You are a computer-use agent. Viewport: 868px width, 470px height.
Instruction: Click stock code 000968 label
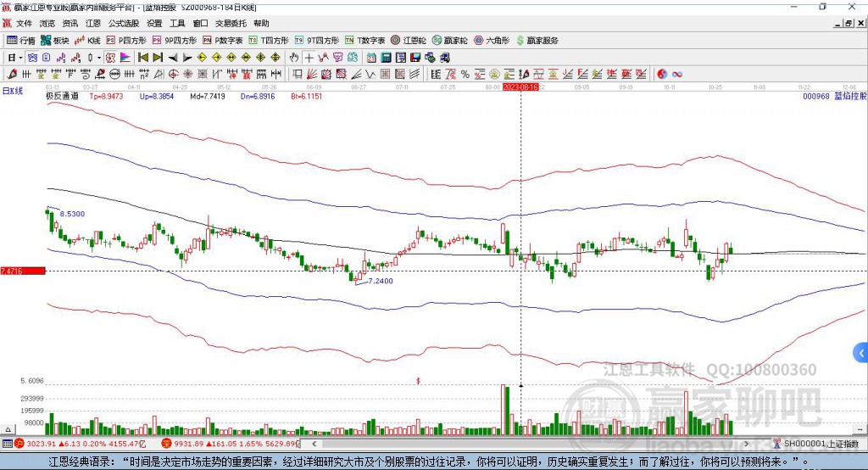[816, 96]
